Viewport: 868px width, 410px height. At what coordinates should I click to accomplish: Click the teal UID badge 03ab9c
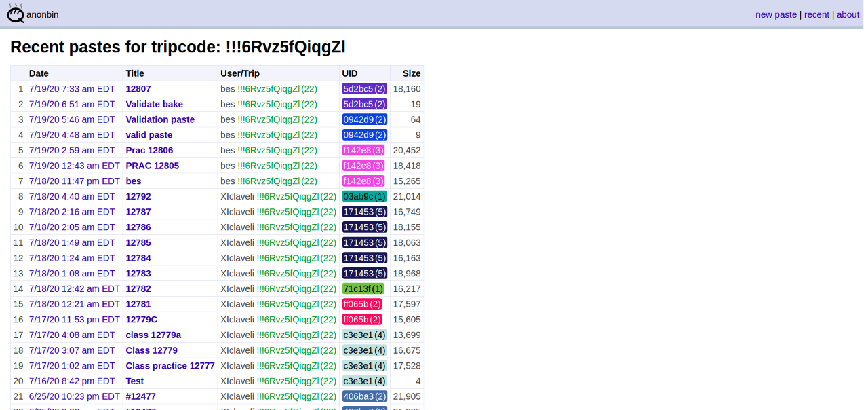coord(365,196)
